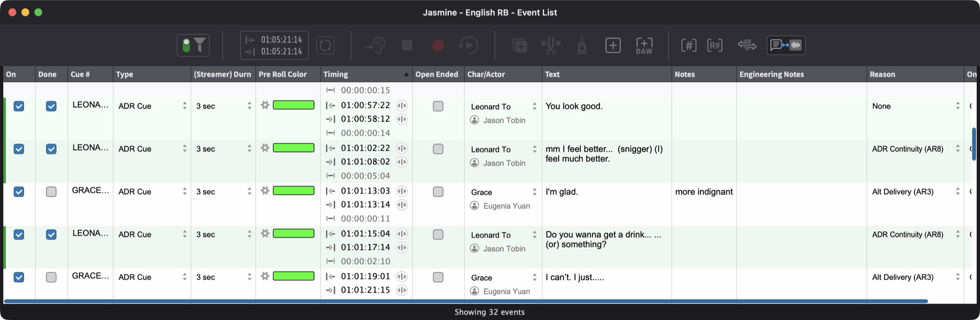Image resolution: width=980 pixels, height=320 pixels.
Task: Click nudge icon beside in-time 01:01:13:03
Action: pos(402,191)
